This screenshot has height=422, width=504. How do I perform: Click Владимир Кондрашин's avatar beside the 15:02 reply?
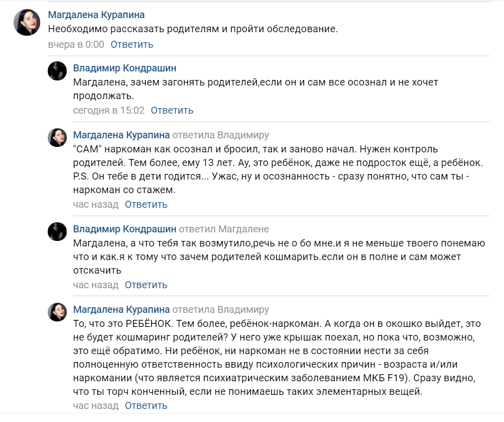[57, 71]
